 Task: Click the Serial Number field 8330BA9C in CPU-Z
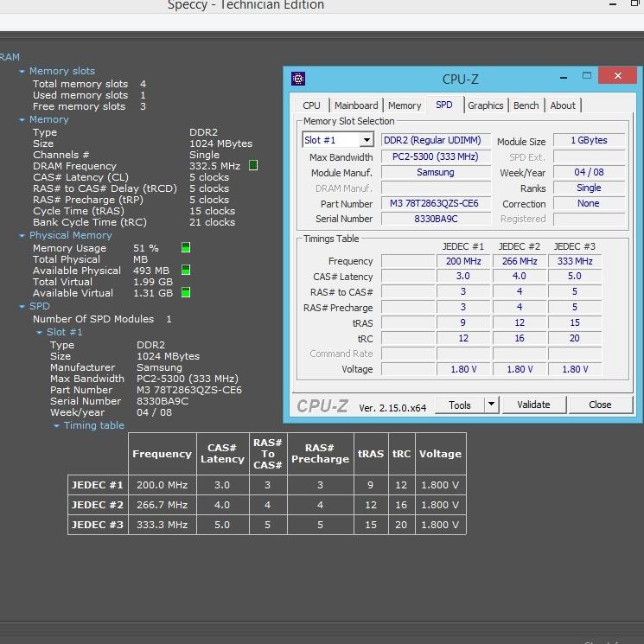click(436, 219)
